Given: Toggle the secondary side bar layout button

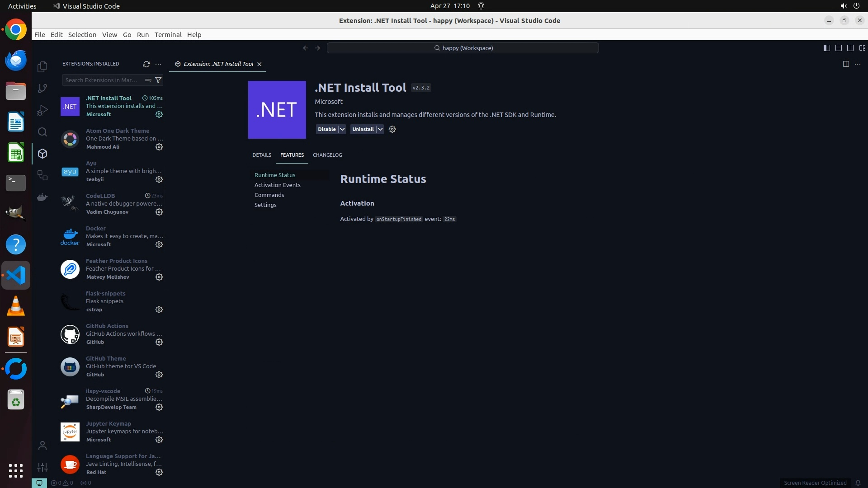Looking at the screenshot, I should 850,48.
